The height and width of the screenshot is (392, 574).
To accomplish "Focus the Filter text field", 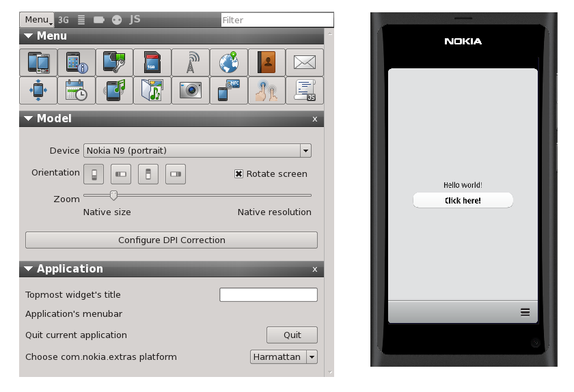I will pos(277,20).
